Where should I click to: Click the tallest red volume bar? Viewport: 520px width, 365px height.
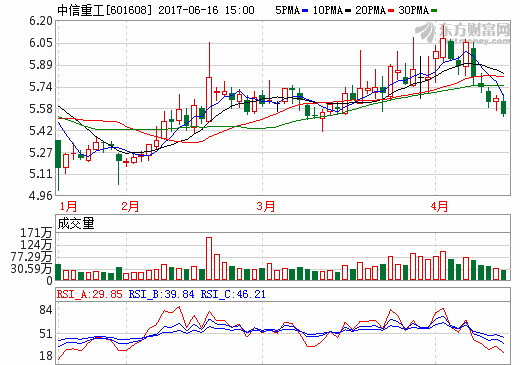pyautogui.click(x=209, y=258)
